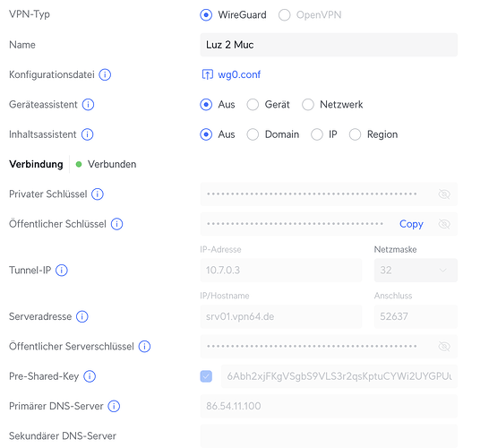This screenshot has height=448, width=489.
Task: Set Geräteassistent to Netzwerk
Action: [x=308, y=105]
